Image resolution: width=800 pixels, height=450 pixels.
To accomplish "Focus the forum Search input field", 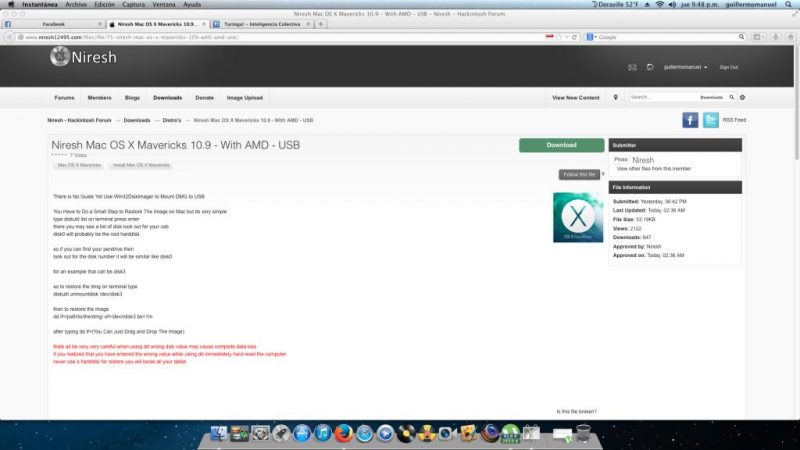I will [663, 97].
